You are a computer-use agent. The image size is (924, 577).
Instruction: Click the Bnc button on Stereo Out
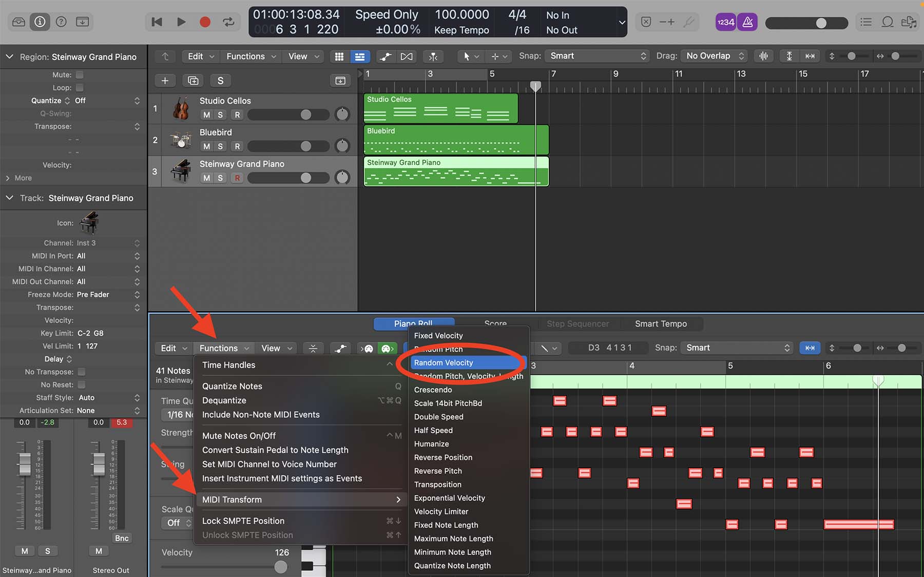(x=122, y=538)
